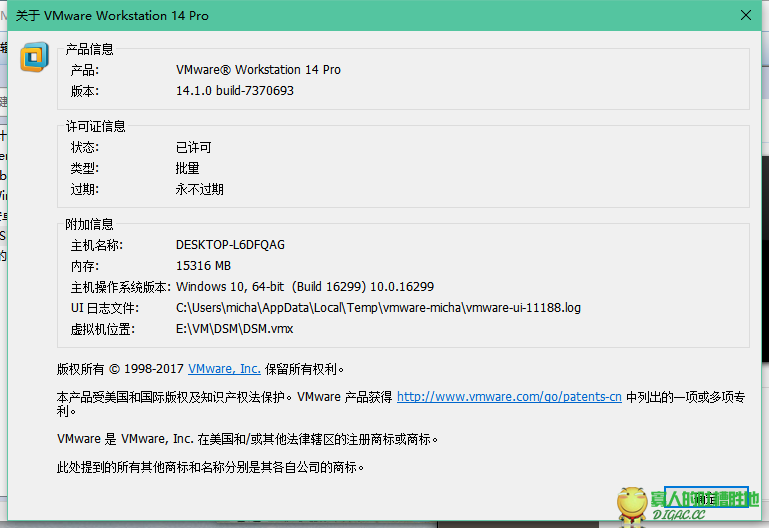Image resolution: width=769 pixels, height=528 pixels.
Task: Click the 产品信息 group heading
Action: pyautogui.click(x=89, y=49)
